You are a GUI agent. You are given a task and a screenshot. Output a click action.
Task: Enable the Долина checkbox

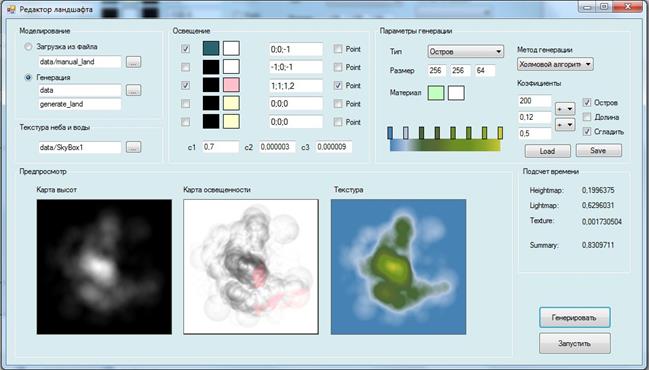[587, 117]
